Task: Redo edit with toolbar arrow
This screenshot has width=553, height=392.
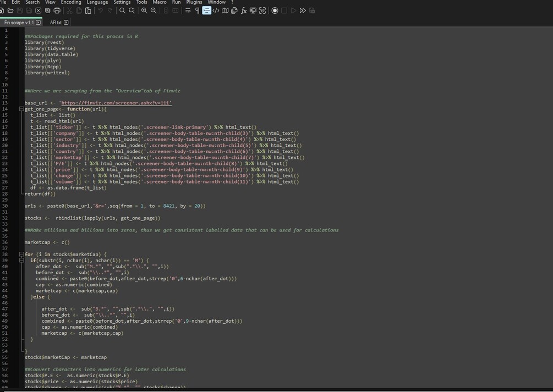Action: coord(110,10)
